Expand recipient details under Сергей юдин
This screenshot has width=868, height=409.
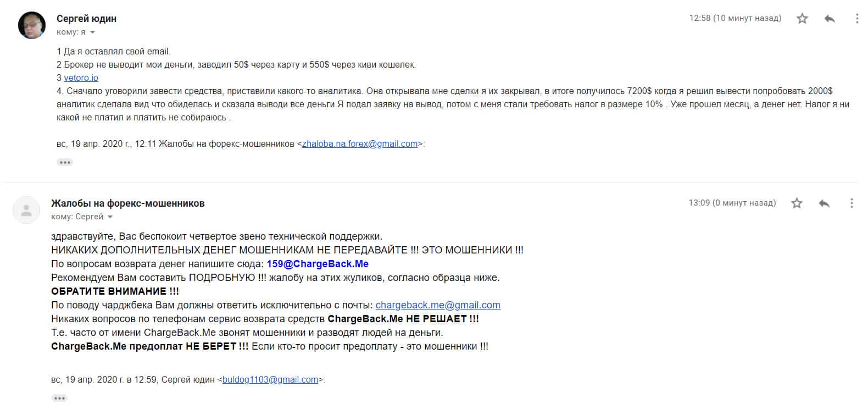click(92, 32)
